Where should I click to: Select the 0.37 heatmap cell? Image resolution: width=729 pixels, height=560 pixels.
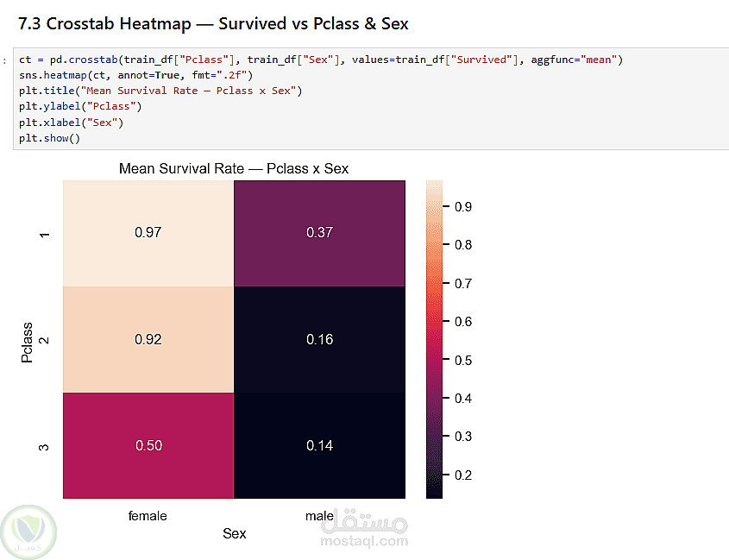pyautogui.click(x=319, y=233)
